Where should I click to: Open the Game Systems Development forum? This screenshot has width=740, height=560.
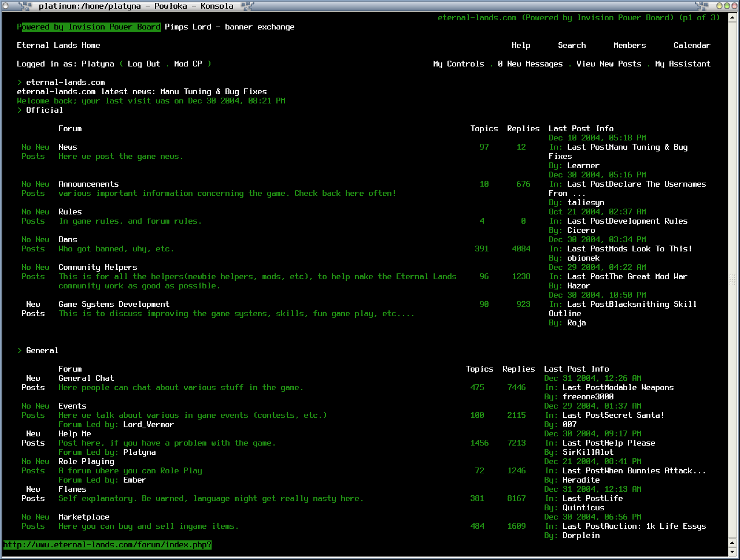114,304
